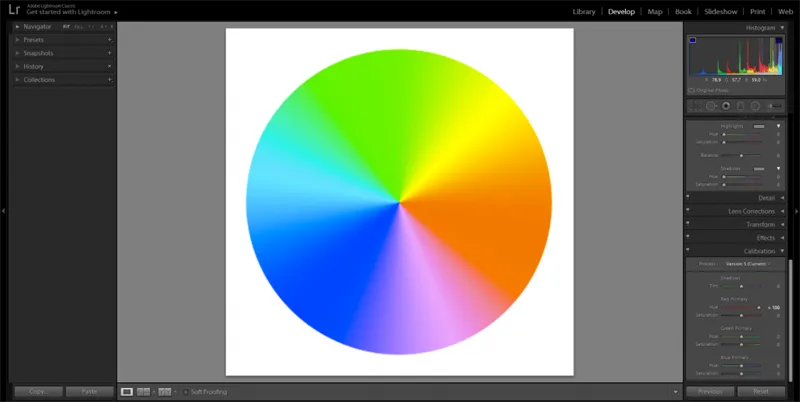Toggle the shadow clipping indicator in histogram

tap(692, 40)
